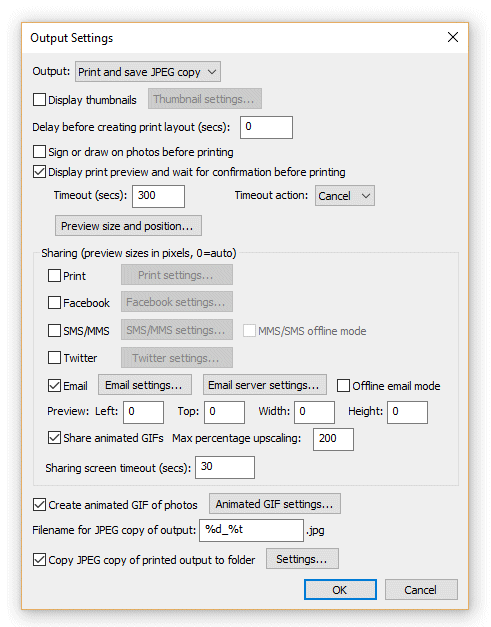The image size is (491, 627).
Task: Toggle Create animated GIF of photos
Action: (39, 505)
